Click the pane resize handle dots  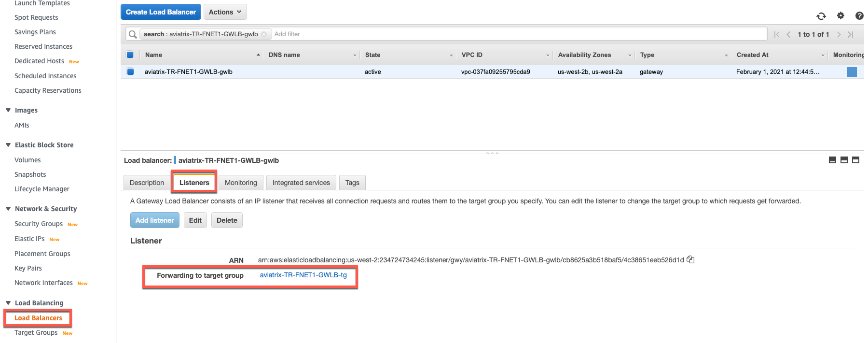(x=492, y=153)
